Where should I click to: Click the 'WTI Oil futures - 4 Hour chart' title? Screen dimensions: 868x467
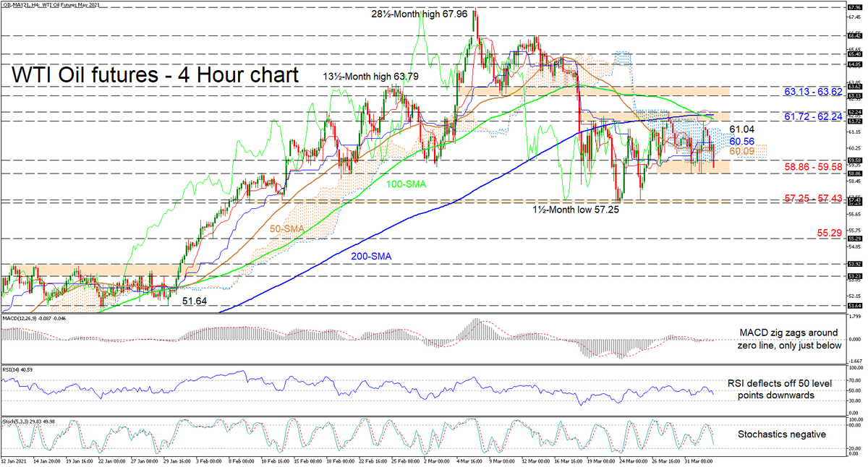coord(153,74)
